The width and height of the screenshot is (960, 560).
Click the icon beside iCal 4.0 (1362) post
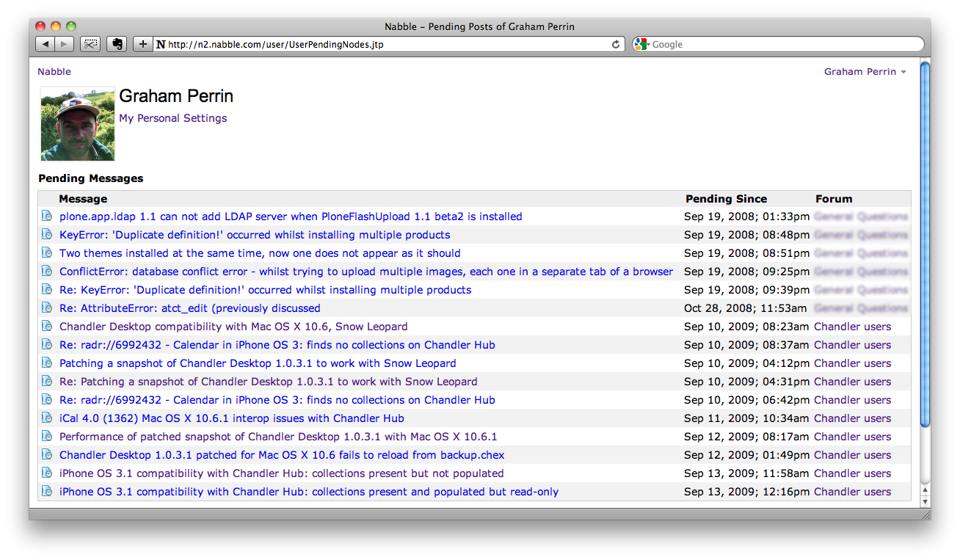pyautogui.click(x=47, y=418)
